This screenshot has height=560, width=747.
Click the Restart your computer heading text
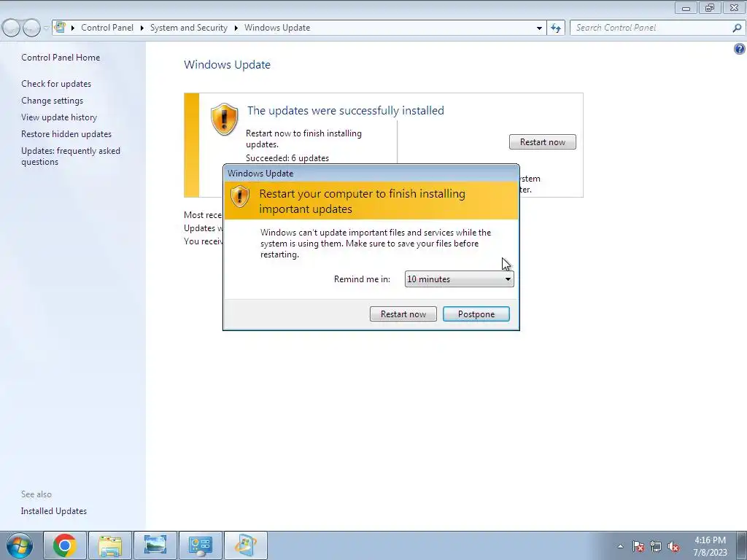coord(362,201)
